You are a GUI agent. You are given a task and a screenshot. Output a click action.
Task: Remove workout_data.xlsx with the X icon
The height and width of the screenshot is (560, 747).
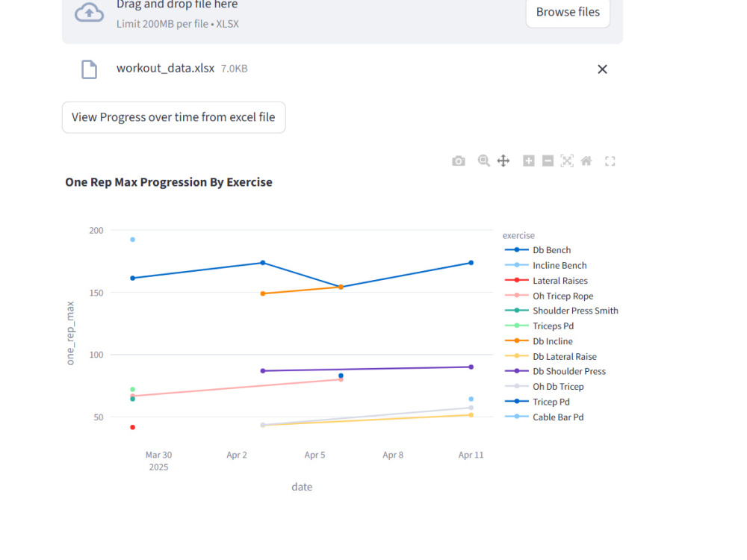602,69
